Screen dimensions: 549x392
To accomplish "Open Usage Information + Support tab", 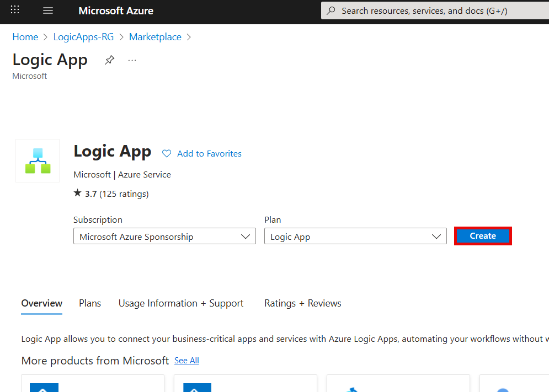I will [x=180, y=303].
